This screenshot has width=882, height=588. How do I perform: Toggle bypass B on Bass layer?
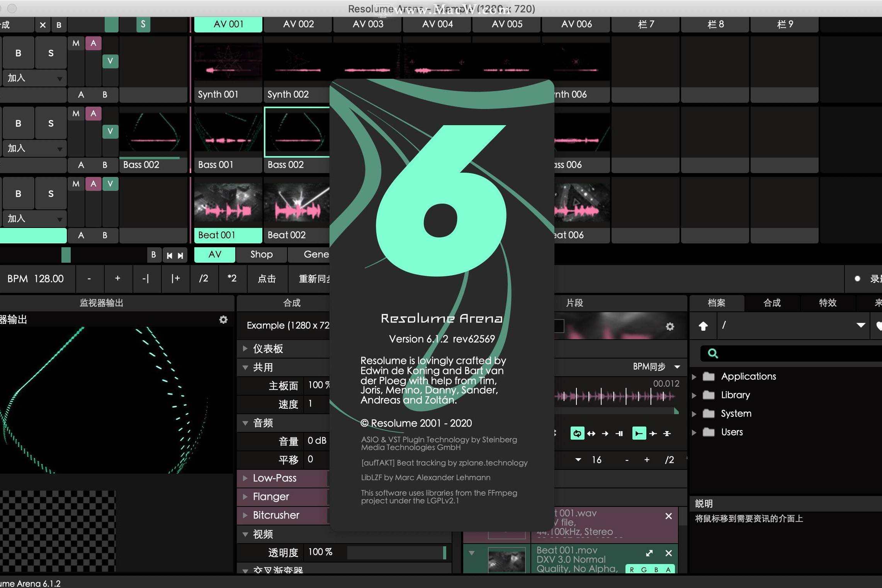18,123
